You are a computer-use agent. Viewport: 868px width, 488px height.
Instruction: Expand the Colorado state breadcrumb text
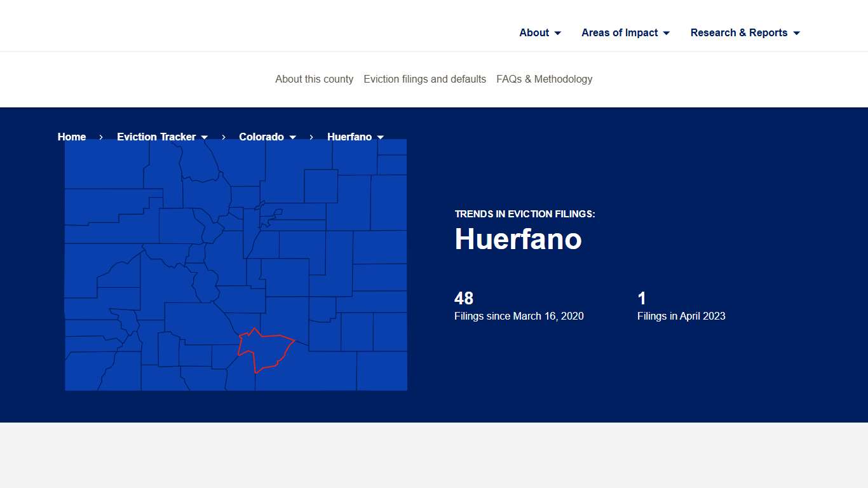tap(261, 137)
